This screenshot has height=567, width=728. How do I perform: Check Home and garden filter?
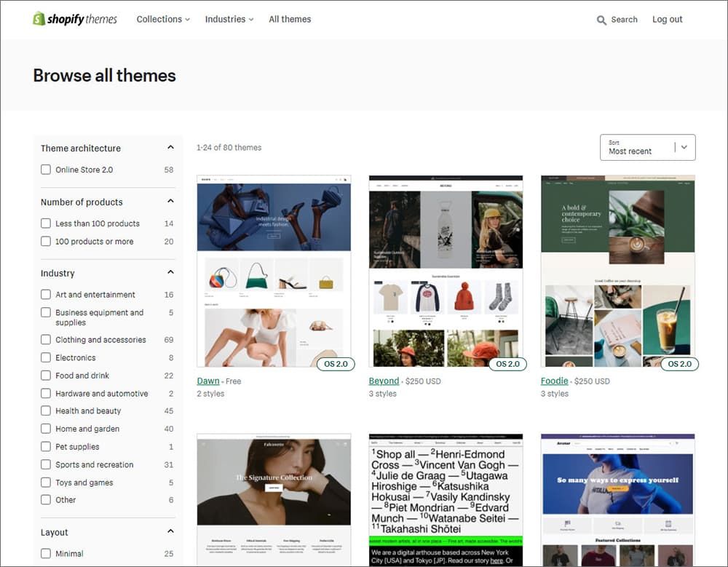(45, 429)
